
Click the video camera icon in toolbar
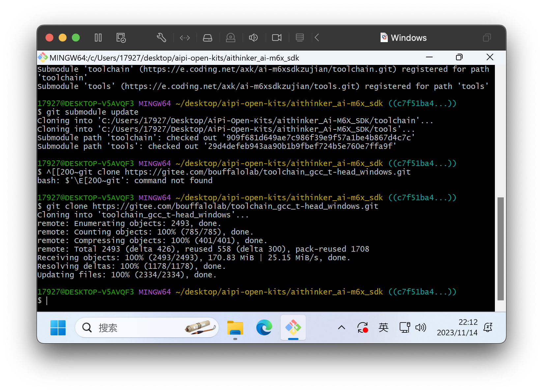tap(277, 38)
